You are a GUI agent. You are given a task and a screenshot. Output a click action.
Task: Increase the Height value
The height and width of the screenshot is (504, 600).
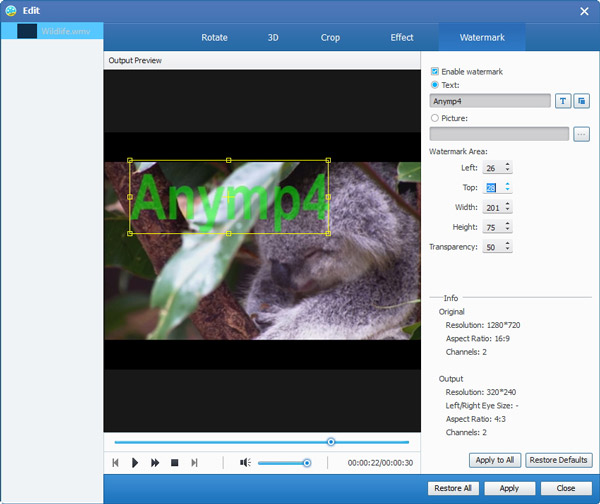tap(507, 224)
